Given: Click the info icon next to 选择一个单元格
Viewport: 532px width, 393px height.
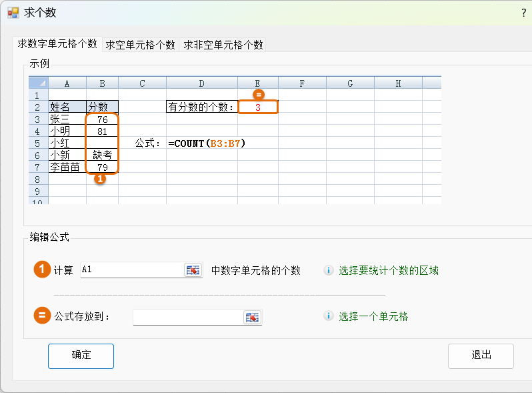Looking at the screenshot, I should [x=328, y=316].
